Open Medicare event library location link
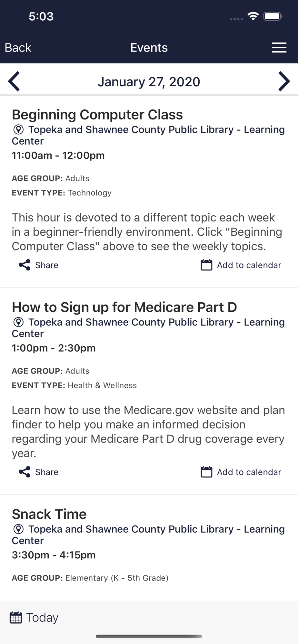The image size is (298, 644). [x=148, y=328]
